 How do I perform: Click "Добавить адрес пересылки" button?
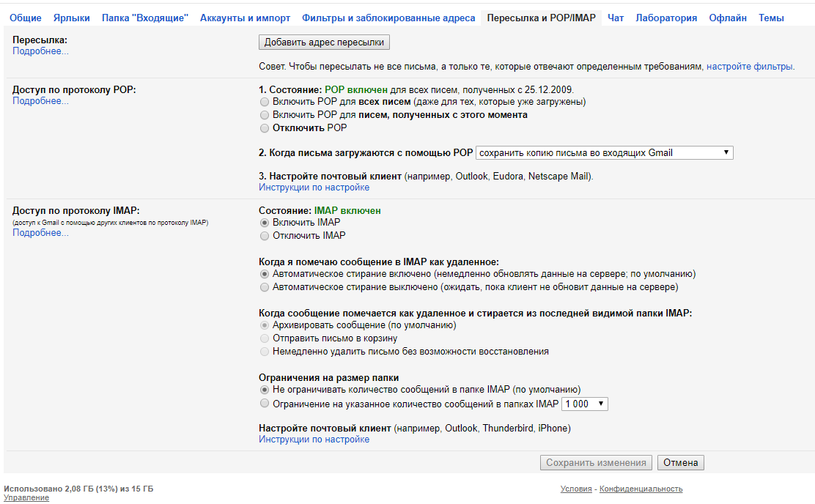point(324,42)
